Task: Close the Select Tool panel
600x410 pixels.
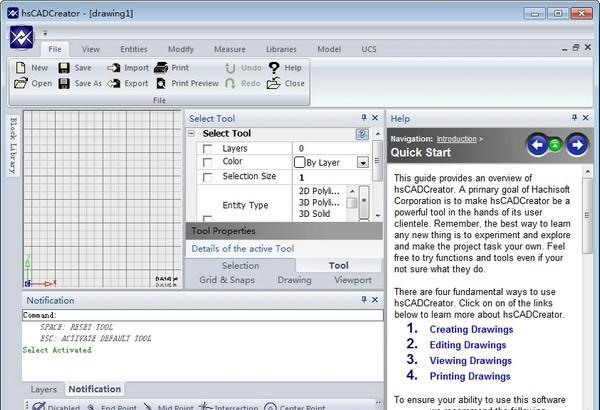Action: click(x=375, y=118)
